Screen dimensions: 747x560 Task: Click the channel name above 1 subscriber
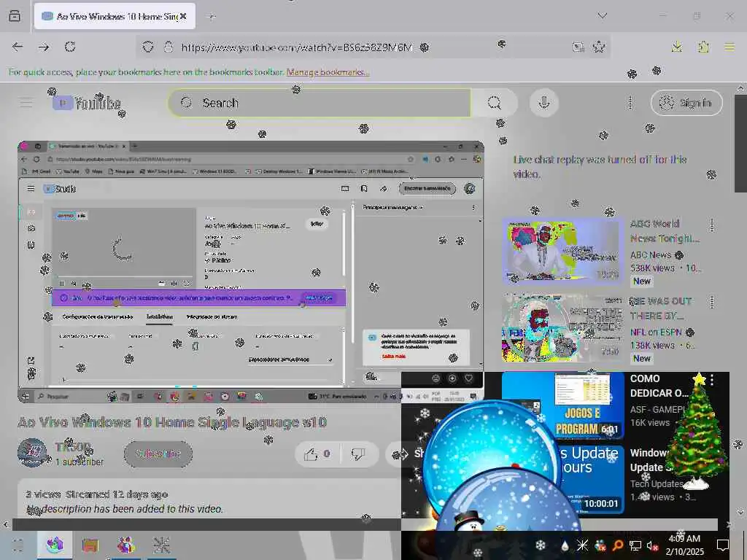coord(73,447)
